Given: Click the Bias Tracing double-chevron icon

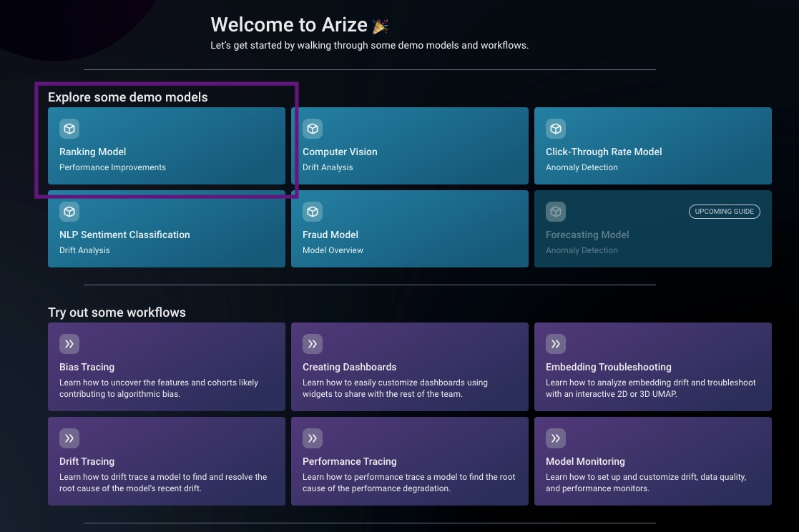Looking at the screenshot, I should [x=69, y=344].
